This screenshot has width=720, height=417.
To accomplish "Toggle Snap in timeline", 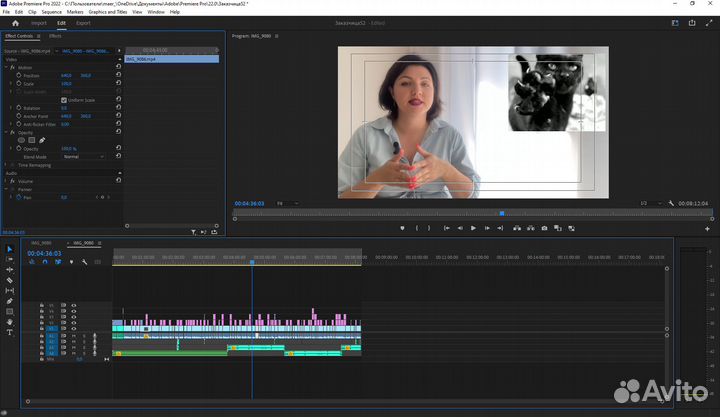I will 45,262.
